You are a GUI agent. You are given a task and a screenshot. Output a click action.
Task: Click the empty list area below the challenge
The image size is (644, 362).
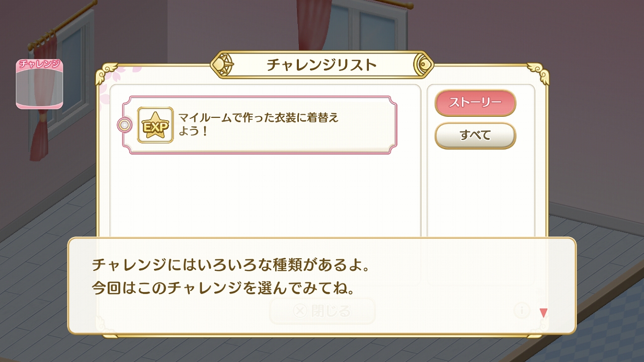pyautogui.click(x=265, y=196)
